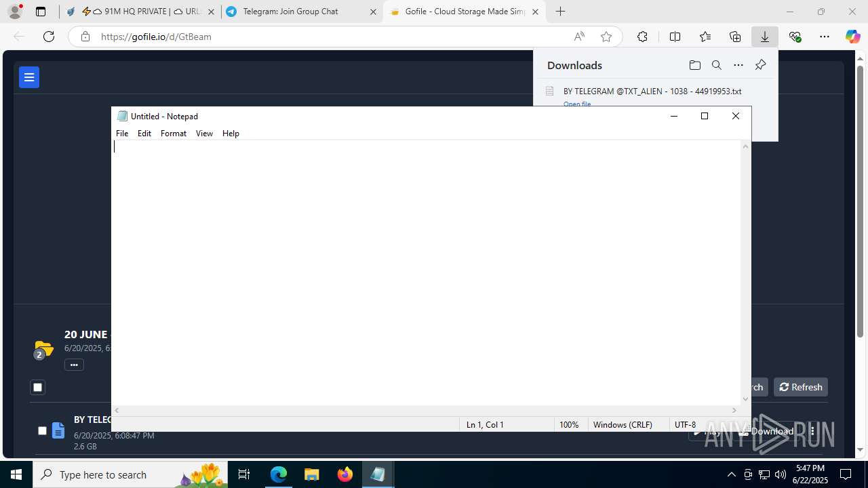The height and width of the screenshot is (488, 868).
Task: Open Notepad File menu
Action: click(122, 134)
